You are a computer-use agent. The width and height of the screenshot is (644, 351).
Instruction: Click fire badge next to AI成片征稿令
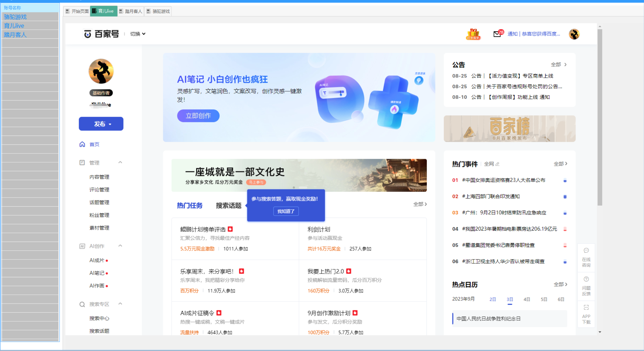click(219, 313)
